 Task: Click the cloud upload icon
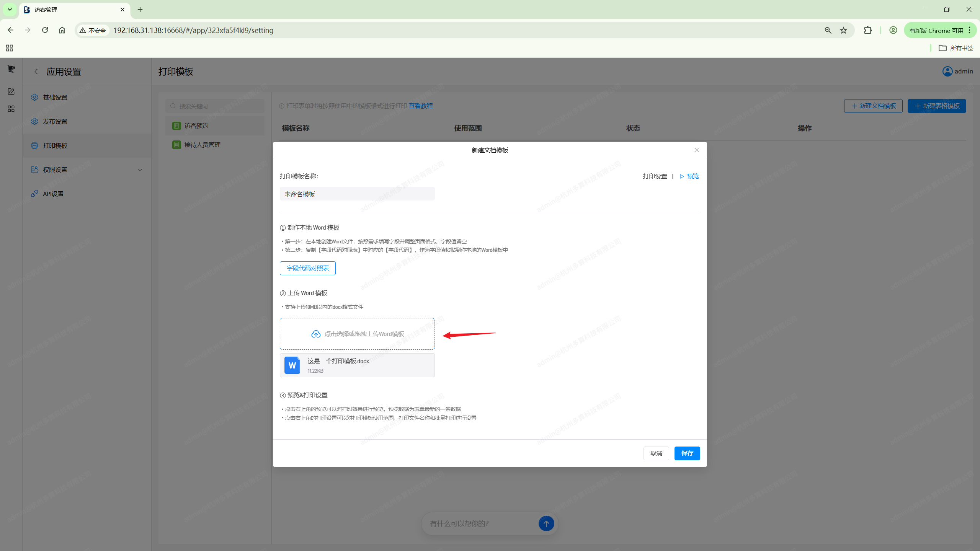pos(315,334)
